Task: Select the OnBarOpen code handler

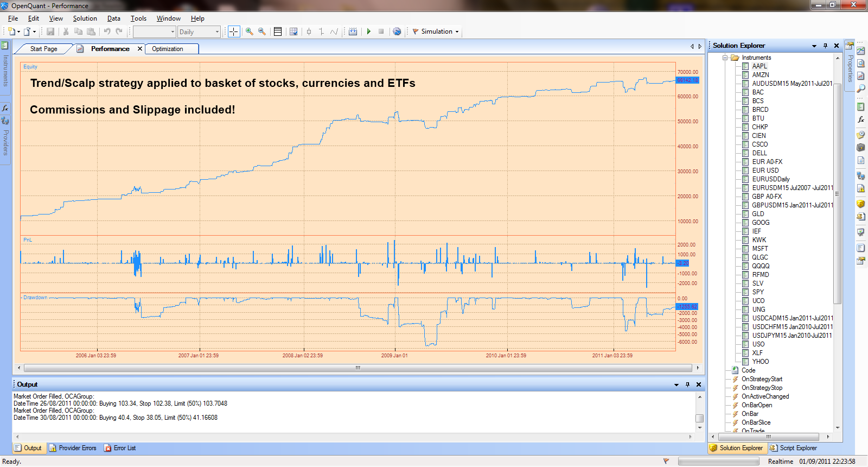Action: click(757, 405)
